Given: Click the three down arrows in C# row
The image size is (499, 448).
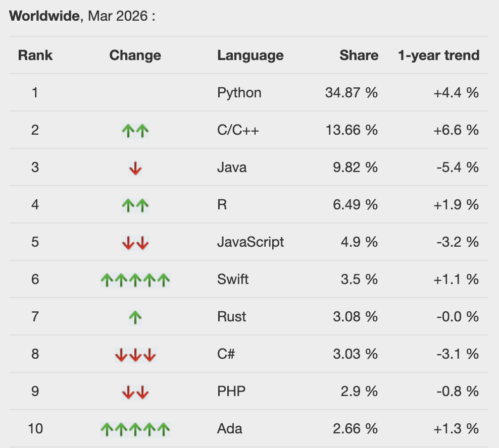Looking at the screenshot, I should coord(135,355).
